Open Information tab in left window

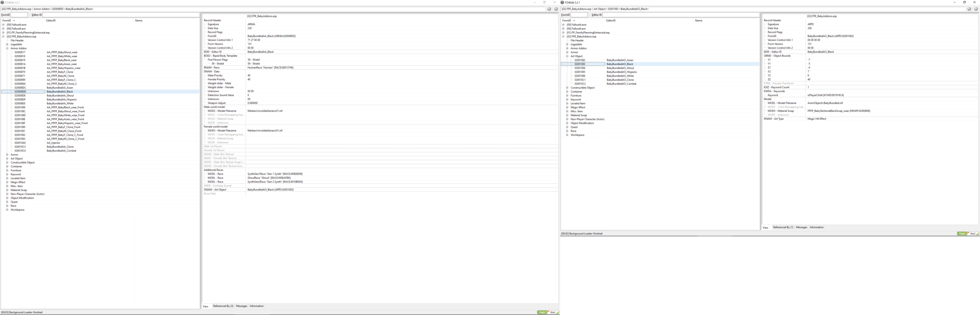click(256, 306)
